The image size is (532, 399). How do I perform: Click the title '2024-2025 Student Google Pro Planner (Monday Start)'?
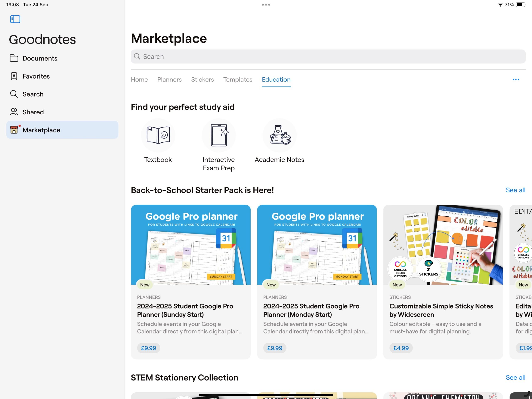[x=311, y=310]
